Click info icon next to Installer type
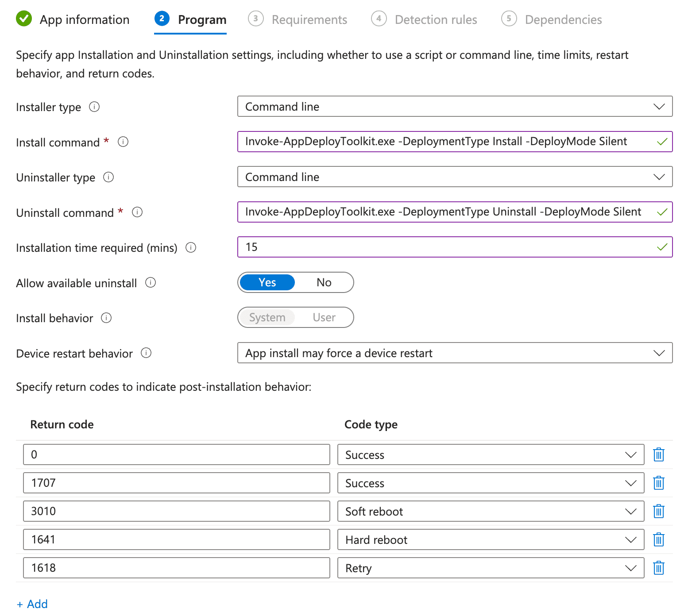The height and width of the screenshot is (616, 688). tap(94, 107)
